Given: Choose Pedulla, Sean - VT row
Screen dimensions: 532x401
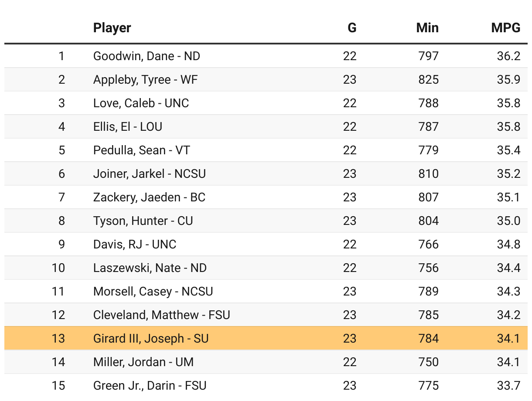Looking at the screenshot, I should click(266, 150).
